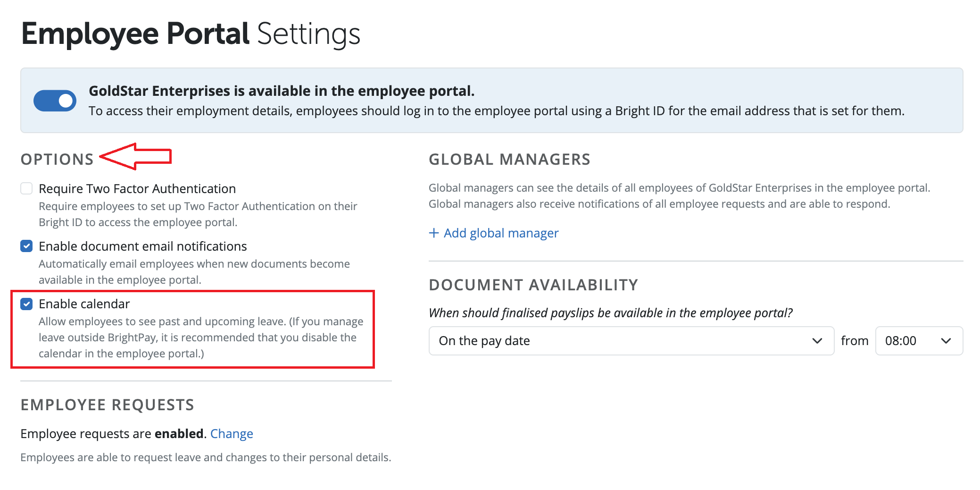Click the chevron on the pay date dropdown
980x490 pixels.
[817, 341]
